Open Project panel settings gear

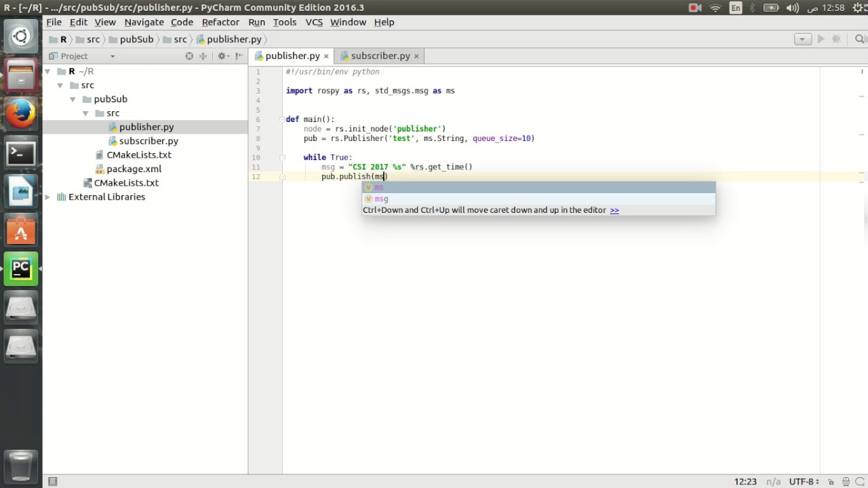pyautogui.click(x=222, y=56)
